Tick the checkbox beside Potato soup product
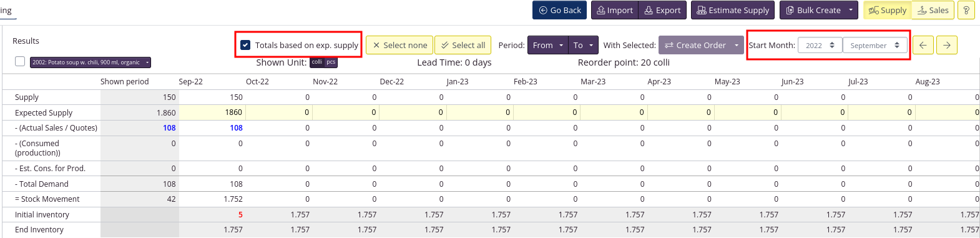Image resolution: width=980 pixels, height=238 pixels. (x=20, y=61)
